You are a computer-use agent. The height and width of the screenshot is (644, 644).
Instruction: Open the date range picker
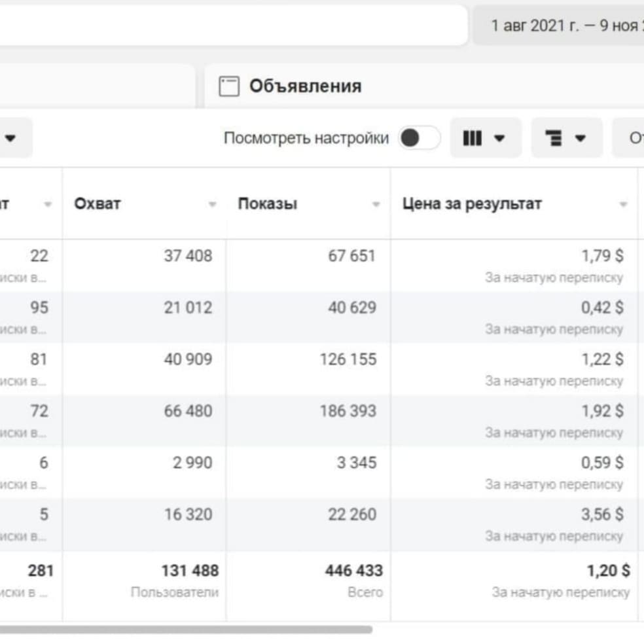coord(563,26)
